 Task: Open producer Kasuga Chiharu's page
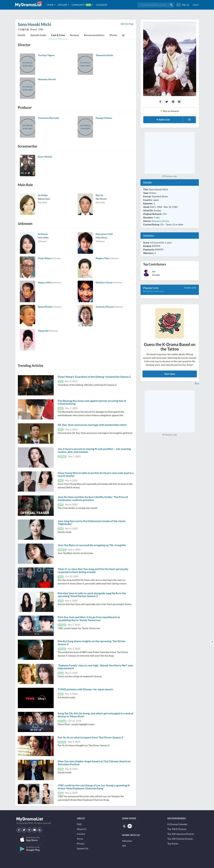(104, 118)
